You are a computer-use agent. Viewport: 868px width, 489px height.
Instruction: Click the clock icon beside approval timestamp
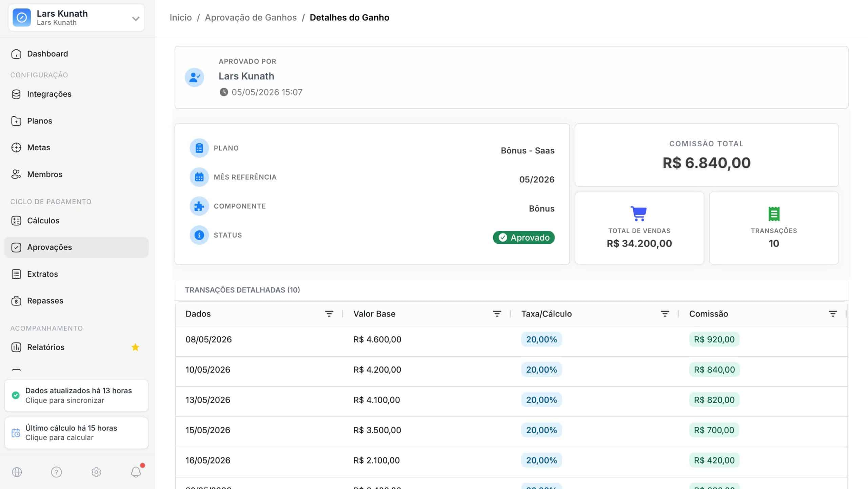pos(224,92)
